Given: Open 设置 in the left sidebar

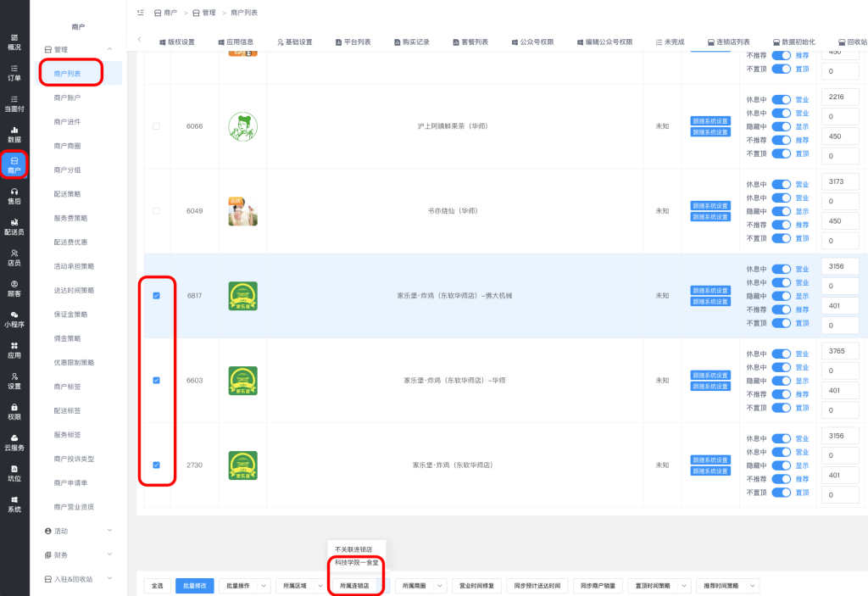Looking at the screenshot, I should [x=14, y=380].
